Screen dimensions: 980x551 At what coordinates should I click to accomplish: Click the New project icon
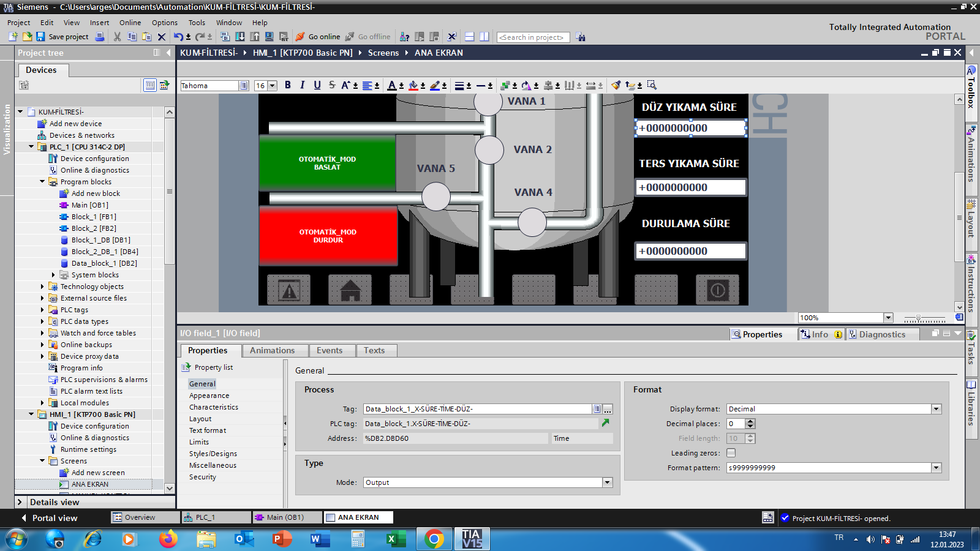pos(13,37)
